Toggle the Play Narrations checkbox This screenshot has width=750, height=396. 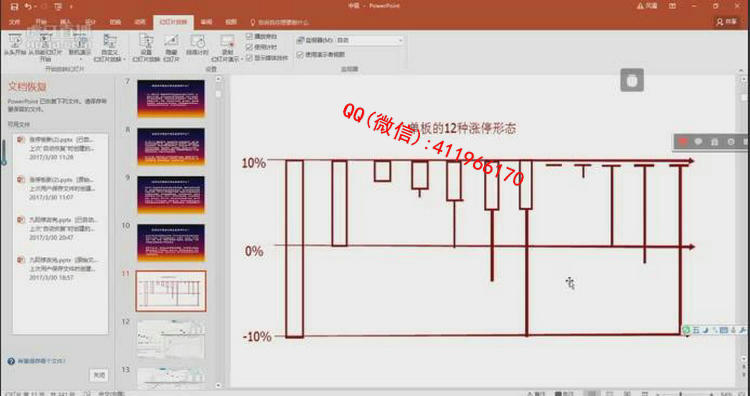(249, 36)
